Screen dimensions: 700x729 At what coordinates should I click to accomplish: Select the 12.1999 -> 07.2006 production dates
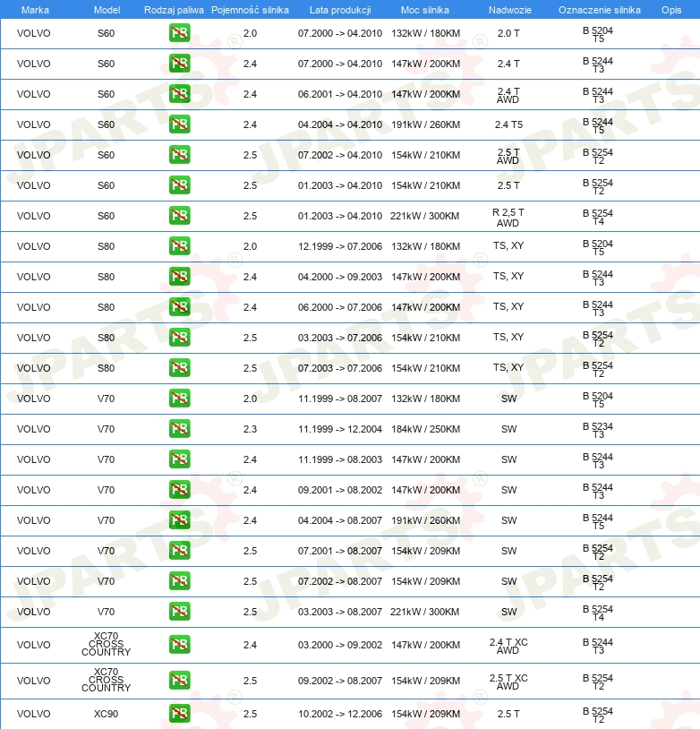340,246
